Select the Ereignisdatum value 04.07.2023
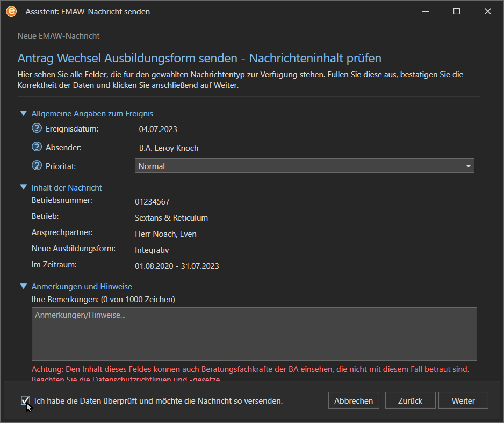Image resolution: width=504 pixels, height=423 pixels. (x=158, y=129)
